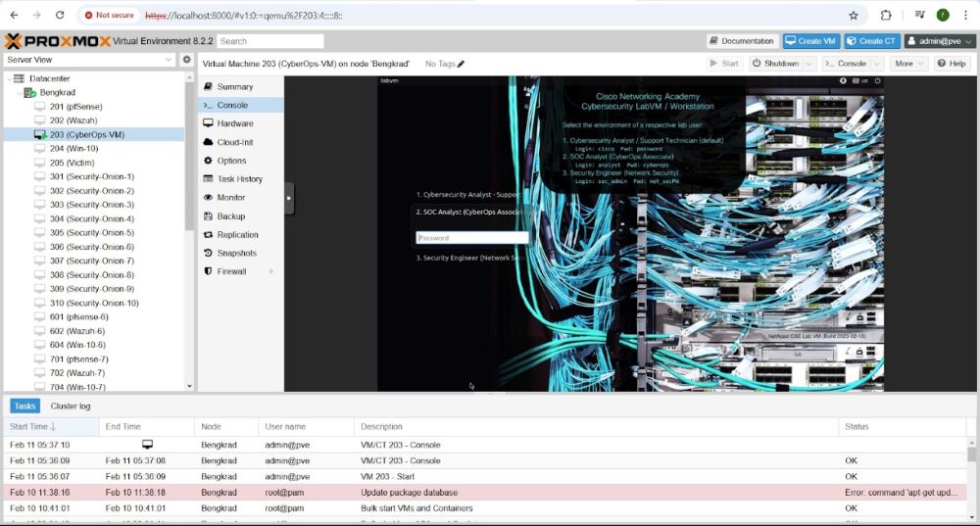This screenshot has height=526, width=980.
Task: Click the Proxmox logo
Action: click(58, 41)
